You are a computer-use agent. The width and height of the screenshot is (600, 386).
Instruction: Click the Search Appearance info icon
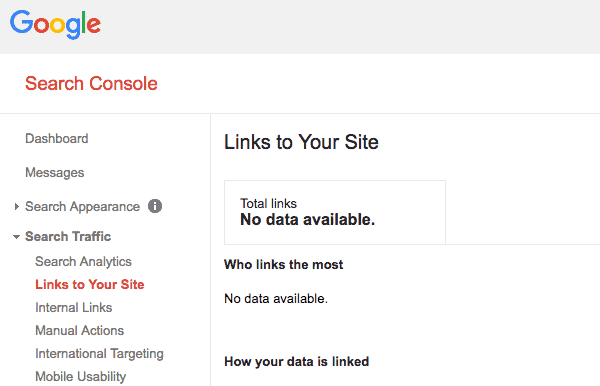[x=155, y=206]
